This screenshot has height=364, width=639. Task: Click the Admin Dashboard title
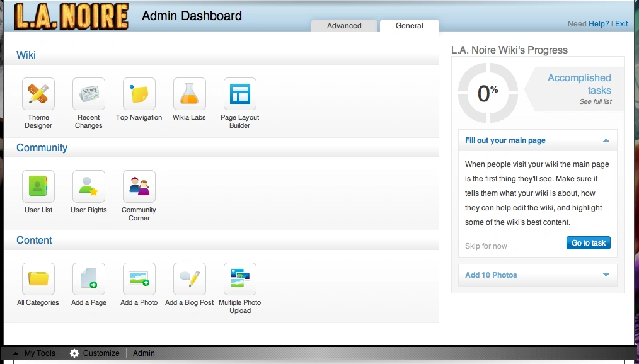[192, 16]
